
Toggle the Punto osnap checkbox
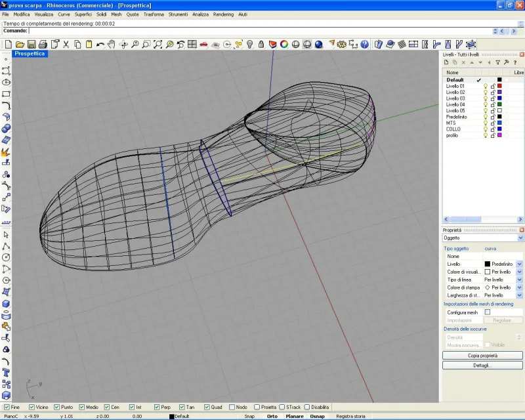point(56,408)
